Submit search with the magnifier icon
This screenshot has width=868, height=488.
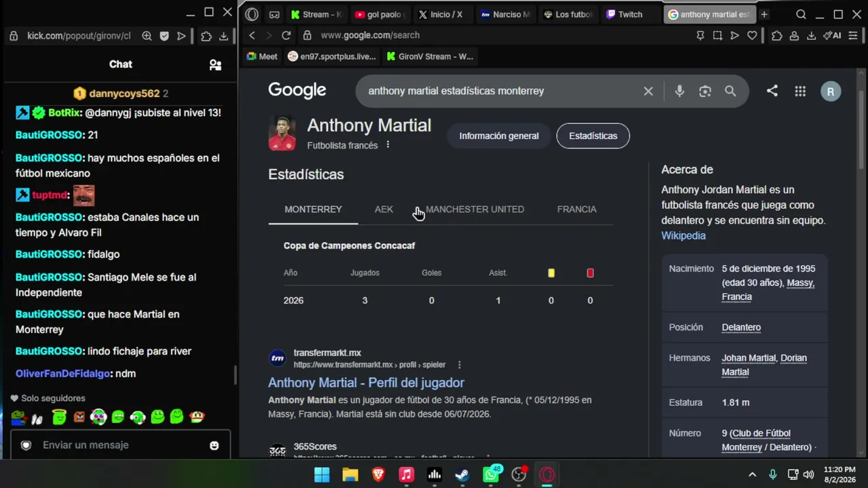click(x=730, y=91)
